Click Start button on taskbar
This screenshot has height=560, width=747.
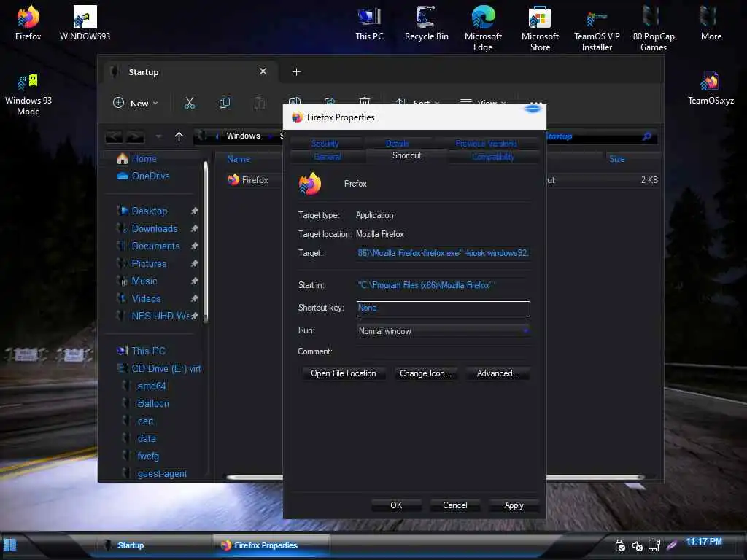pos(10,545)
